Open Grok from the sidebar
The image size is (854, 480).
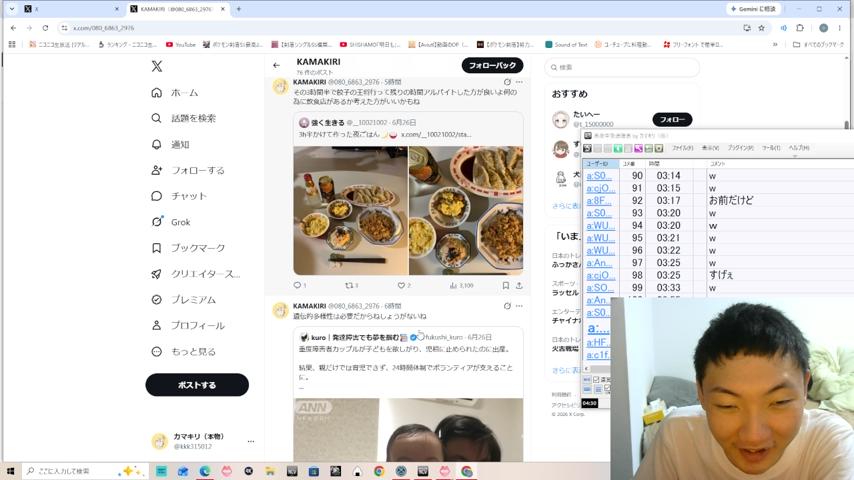coord(170,222)
